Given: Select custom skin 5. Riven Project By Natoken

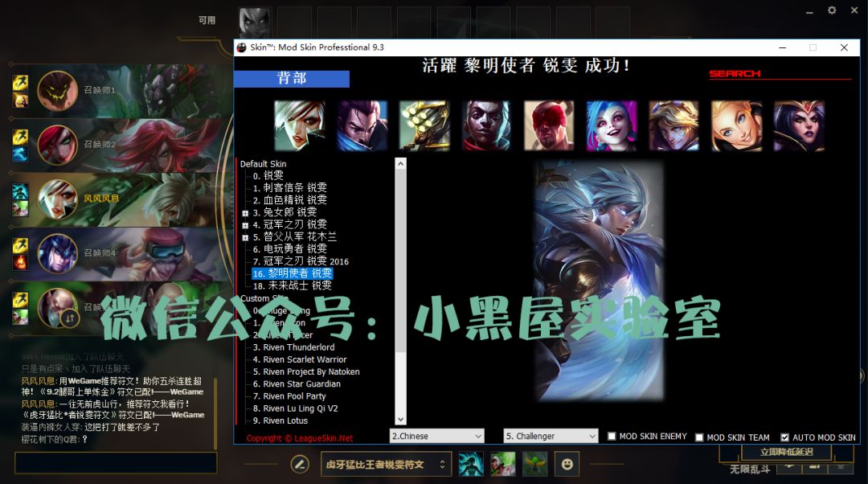Looking at the screenshot, I should click(306, 371).
